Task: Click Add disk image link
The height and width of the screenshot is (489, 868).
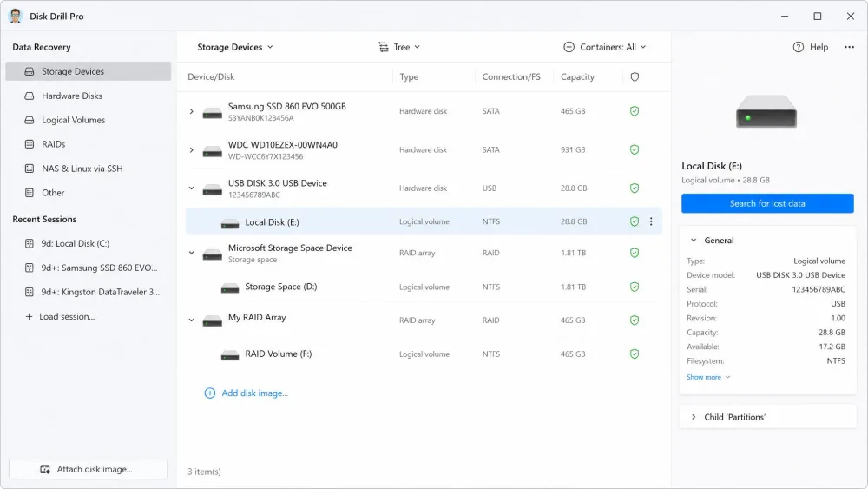Action: tap(247, 393)
